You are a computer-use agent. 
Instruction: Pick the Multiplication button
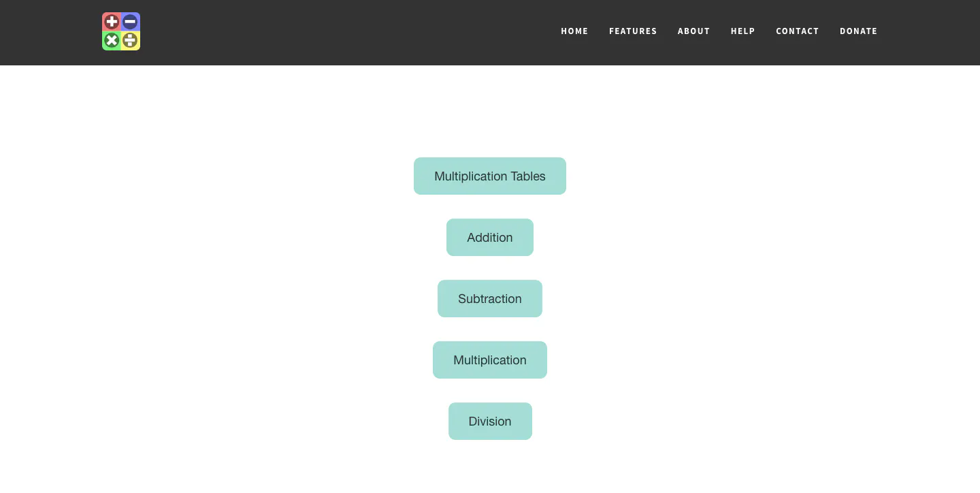coord(490,360)
